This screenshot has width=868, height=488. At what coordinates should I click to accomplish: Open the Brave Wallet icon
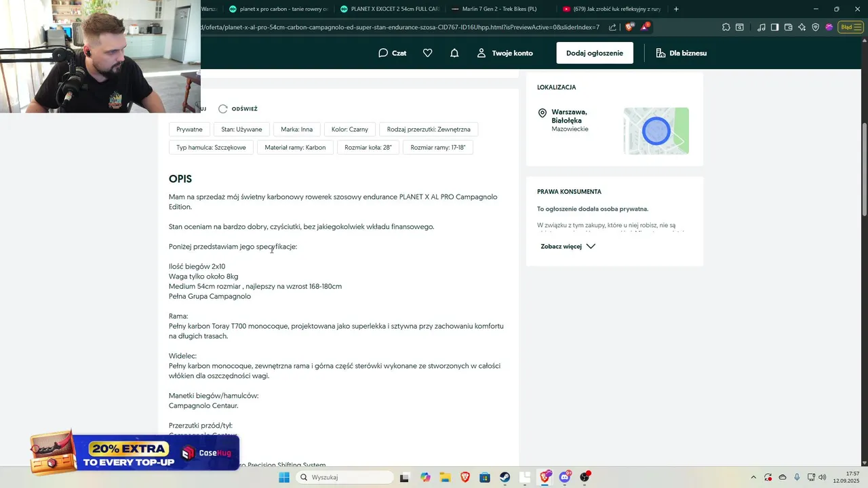pyautogui.click(x=788, y=27)
